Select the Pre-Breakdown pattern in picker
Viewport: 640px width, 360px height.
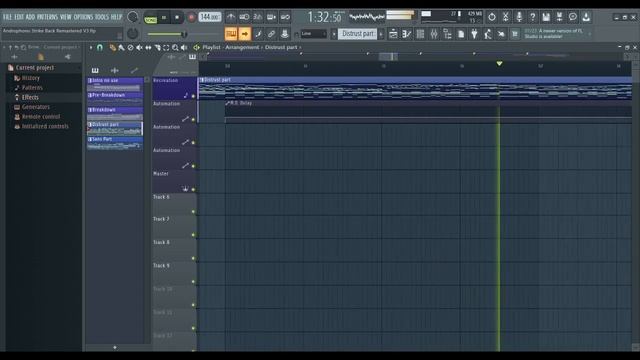(x=115, y=98)
